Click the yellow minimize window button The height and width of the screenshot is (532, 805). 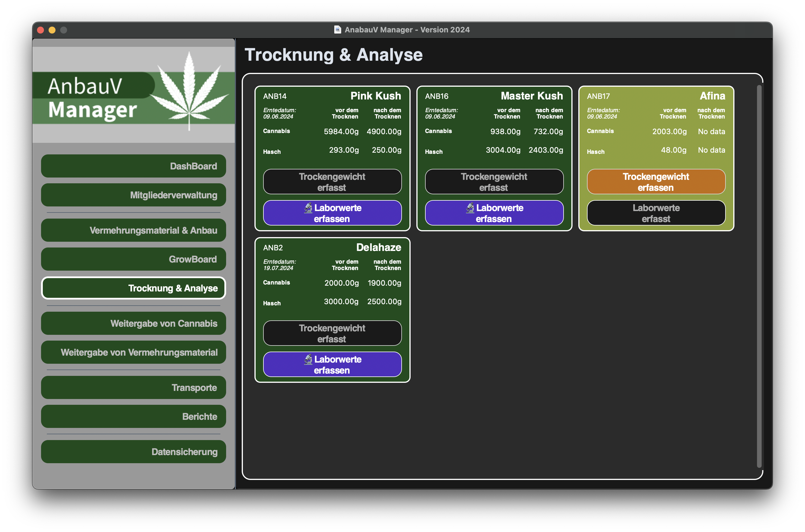coord(52,30)
